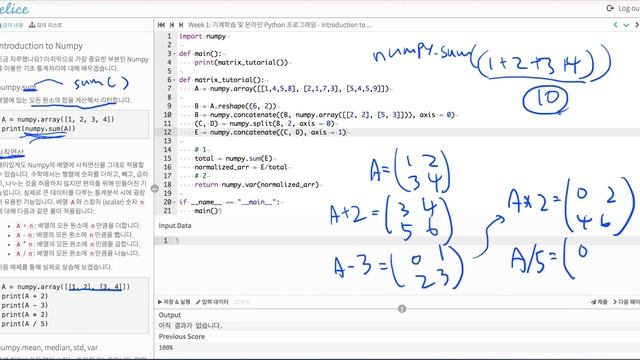Place cursor on print(matrix_tutorial()) line
640x360 pixels.
point(241,62)
